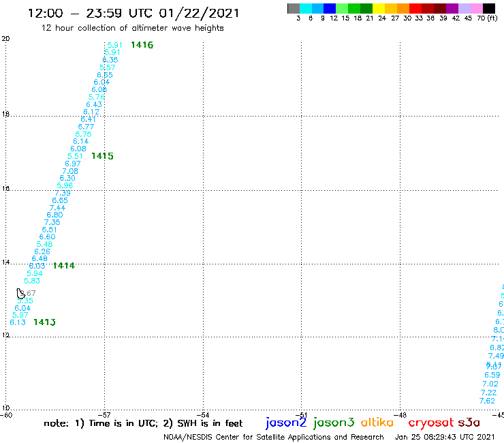Click the wave height value 7.08
The image size is (504, 443).
click(x=70, y=172)
